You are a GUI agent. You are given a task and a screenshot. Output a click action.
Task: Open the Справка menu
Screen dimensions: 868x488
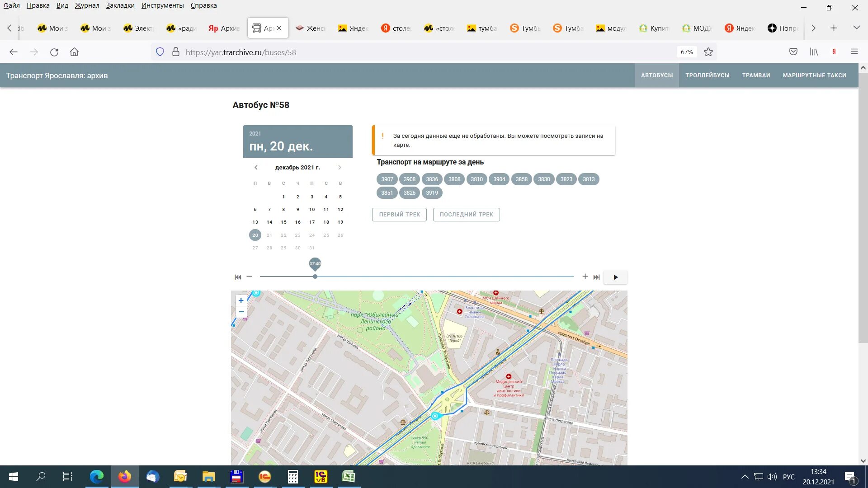coord(203,5)
